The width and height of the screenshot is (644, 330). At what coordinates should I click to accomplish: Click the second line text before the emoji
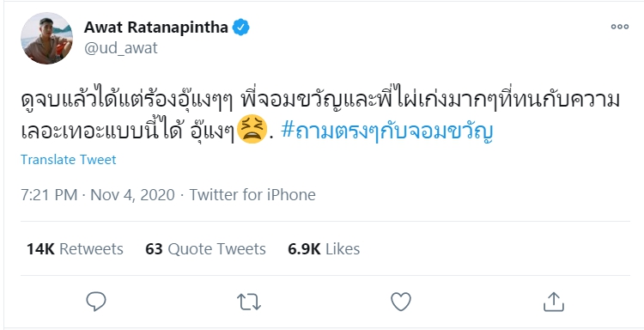tap(128, 130)
